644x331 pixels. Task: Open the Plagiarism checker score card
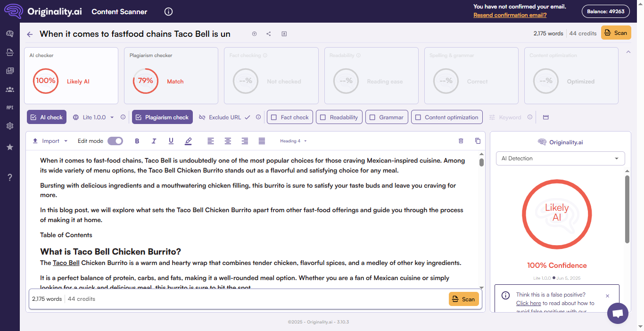171,75
